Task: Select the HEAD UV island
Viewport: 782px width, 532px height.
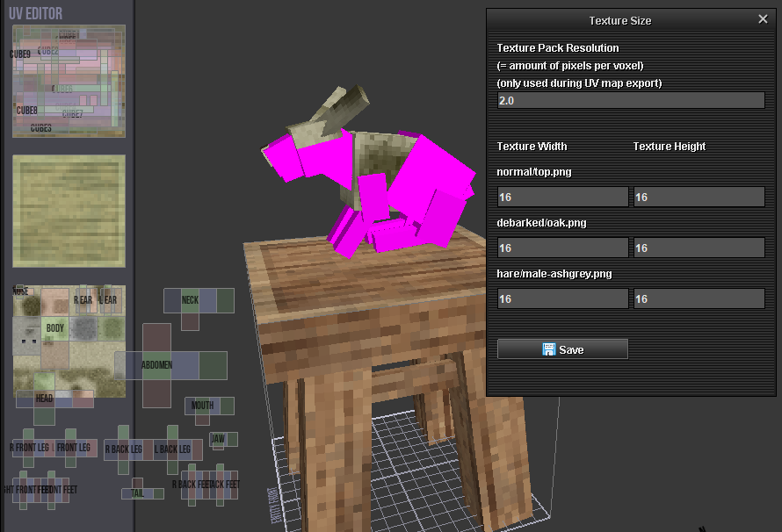Action: pyautogui.click(x=45, y=399)
